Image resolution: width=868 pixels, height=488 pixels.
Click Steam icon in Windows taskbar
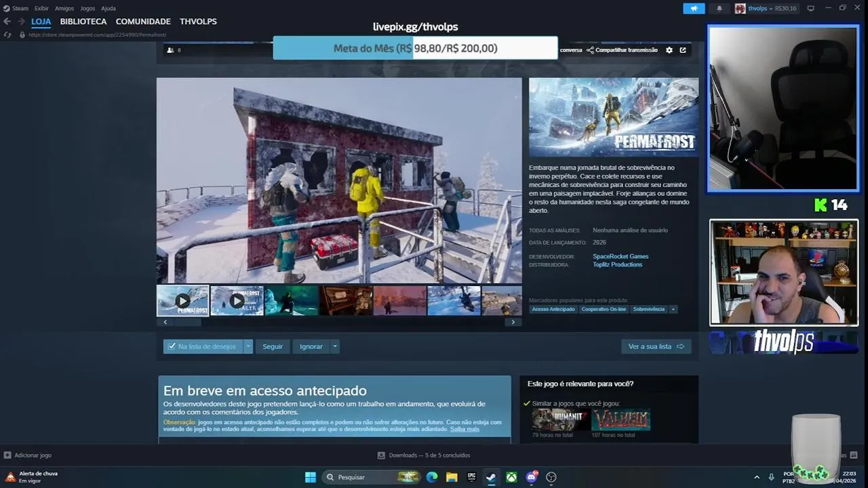[x=491, y=477]
